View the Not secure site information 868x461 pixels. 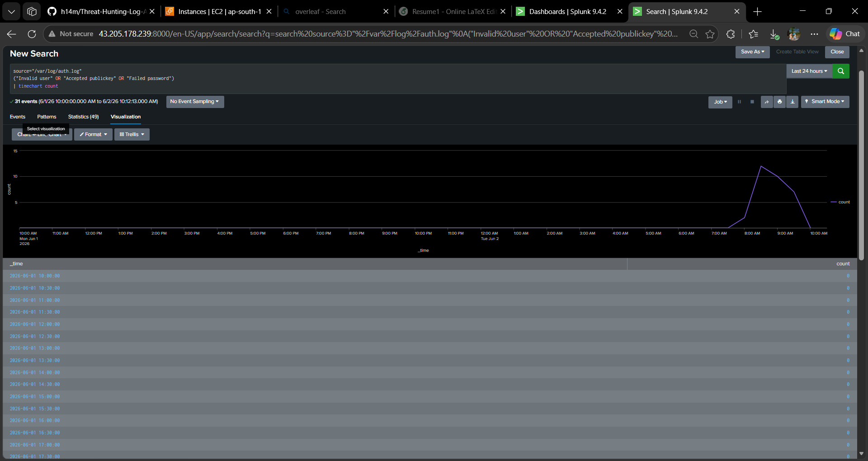[x=71, y=34]
